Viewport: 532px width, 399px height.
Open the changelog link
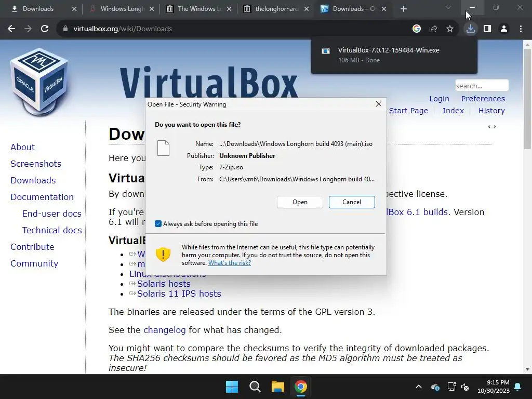pos(165,330)
